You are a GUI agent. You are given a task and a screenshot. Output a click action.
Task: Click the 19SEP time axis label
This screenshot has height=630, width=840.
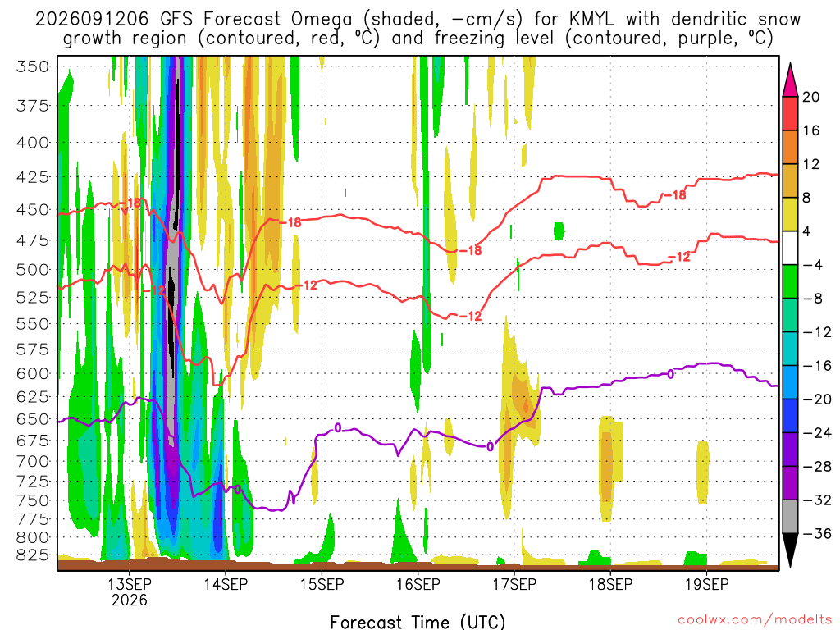(707, 584)
